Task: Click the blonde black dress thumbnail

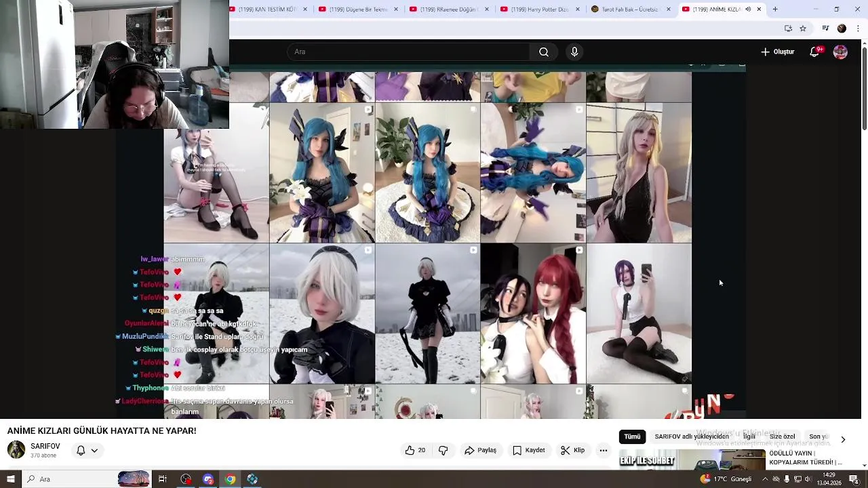Action: [639, 173]
